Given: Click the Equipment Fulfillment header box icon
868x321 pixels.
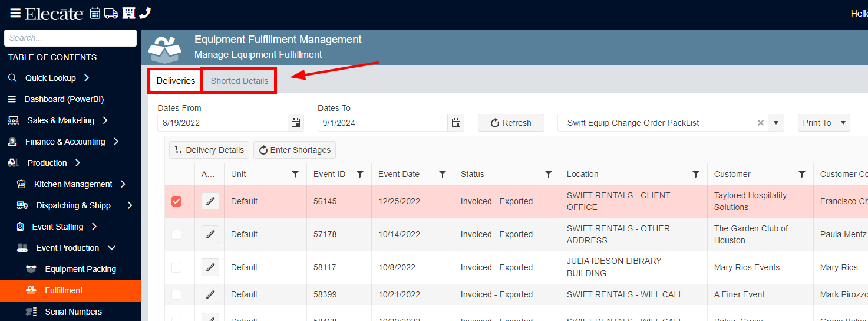Looking at the screenshot, I should point(165,50).
